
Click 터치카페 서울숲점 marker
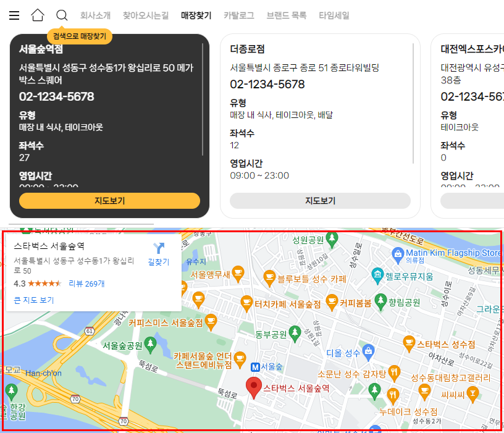pyautogui.click(x=246, y=303)
